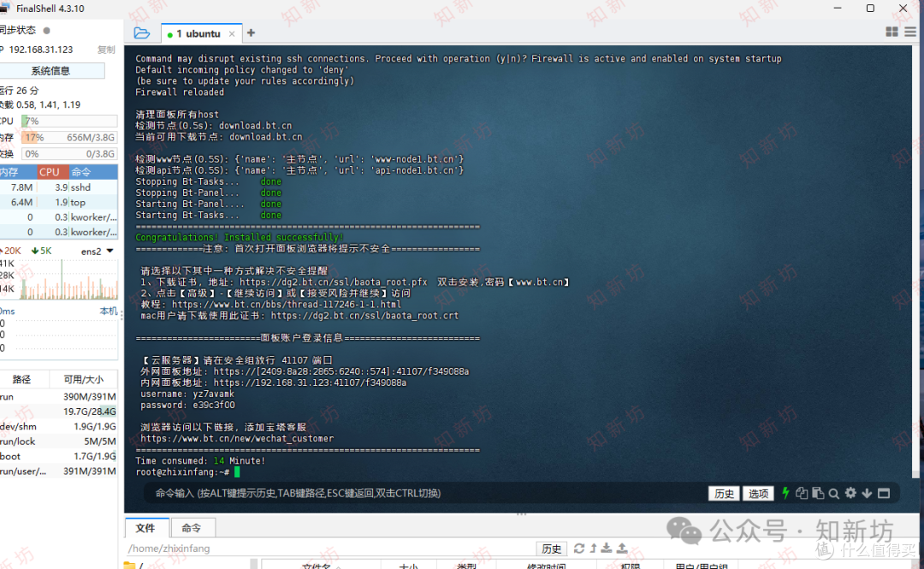
Task: Switch to the 命令 tab in bottom panel
Action: tap(192, 527)
